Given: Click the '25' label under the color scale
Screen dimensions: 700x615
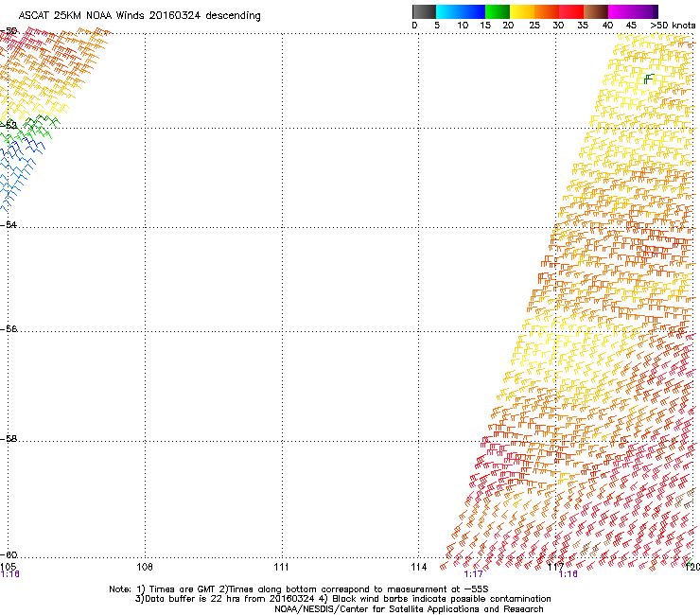Looking at the screenshot, I should pos(534,26).
